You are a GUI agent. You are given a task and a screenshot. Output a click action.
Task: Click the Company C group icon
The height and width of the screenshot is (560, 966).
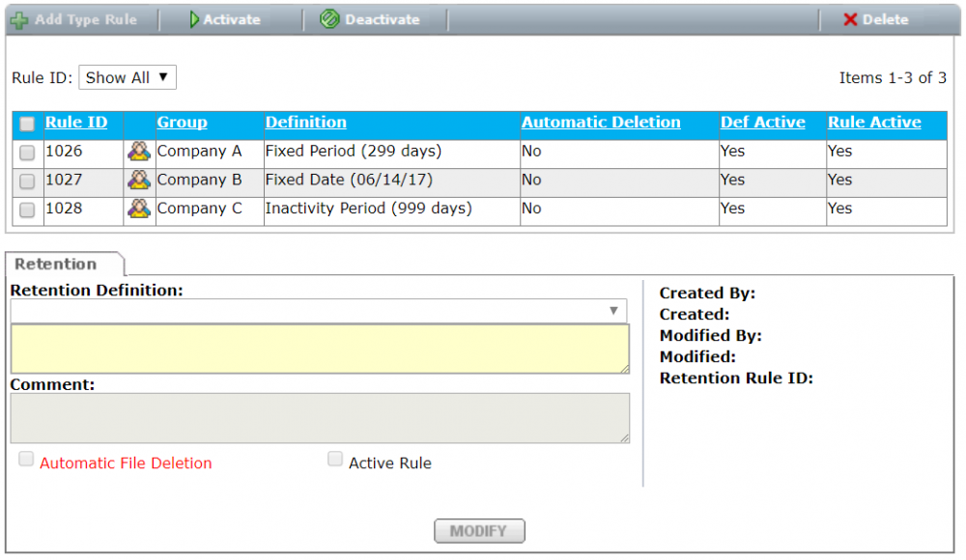(x=139, y=209)
